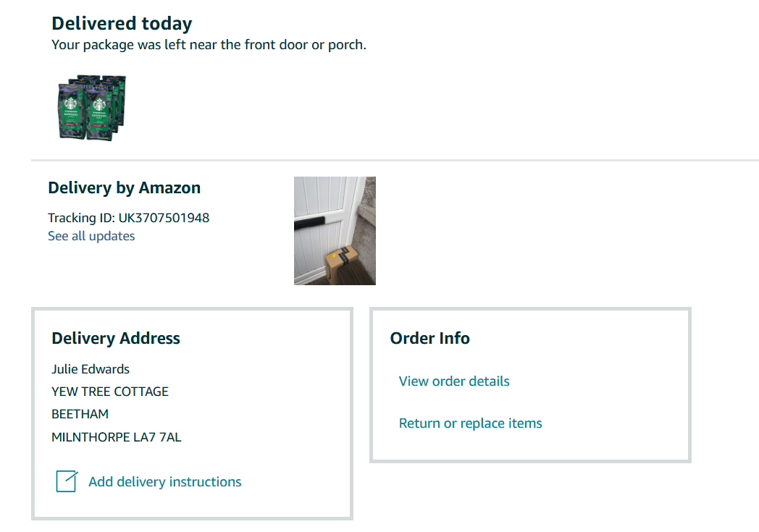Click the Delivery by Amazon heading

click(124, 188)
